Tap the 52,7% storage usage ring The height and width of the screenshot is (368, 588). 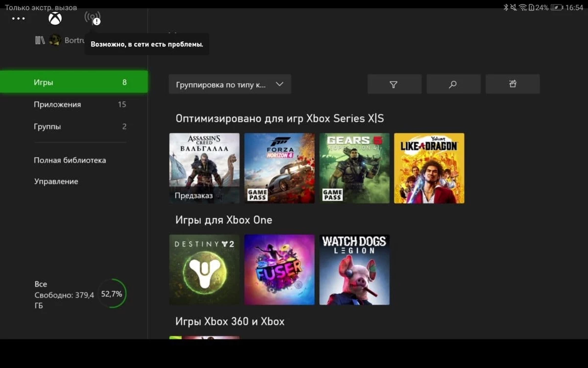(112, 294)
